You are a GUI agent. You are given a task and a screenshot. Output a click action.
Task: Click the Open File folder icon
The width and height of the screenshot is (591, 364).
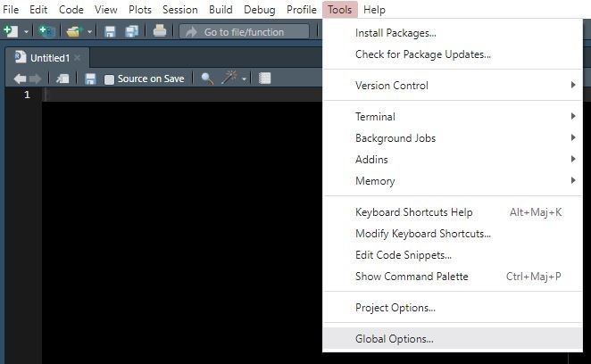pos(74,31)
